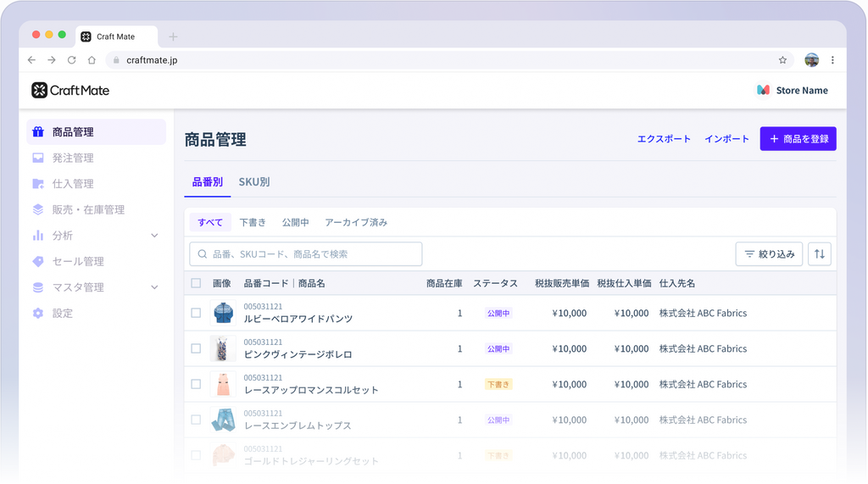Click the エクスポート link
This screenshot has width=868, height=484.
coord(664,139)
